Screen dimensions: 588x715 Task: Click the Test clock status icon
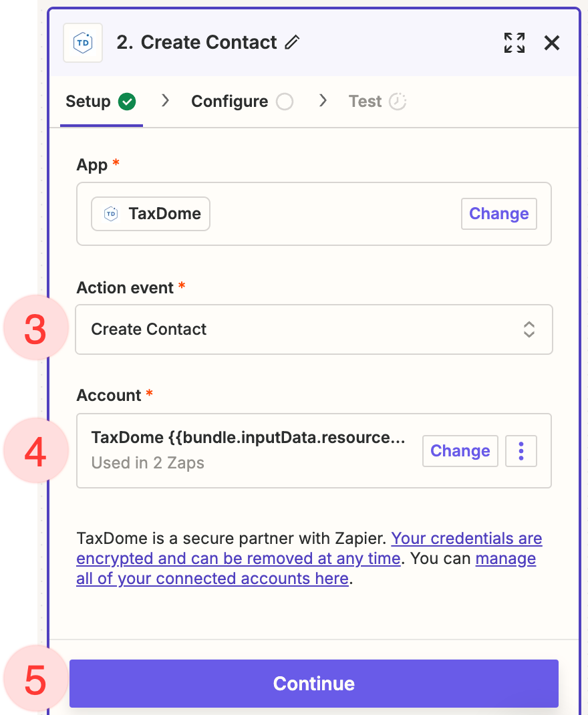(x=398, y=102)
